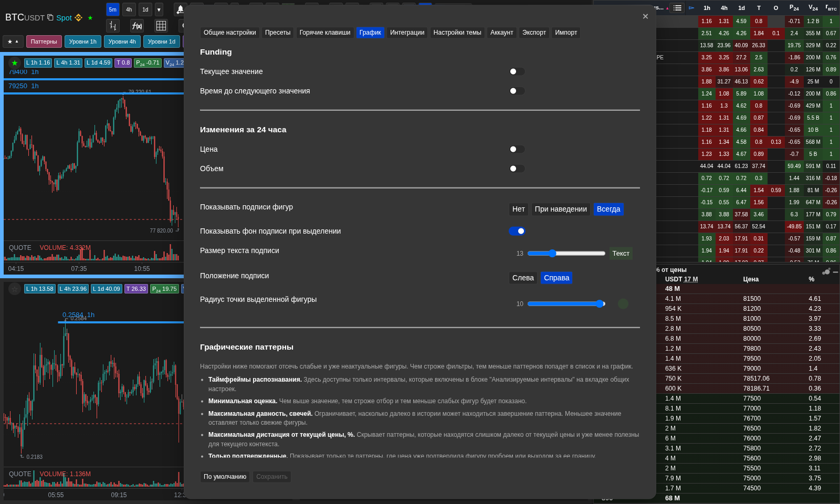The width and height of the screenshot is (840, 504).
Task: Disable 'Показывать фон подписи при выделении' toggle
Action: coord(517,231)
